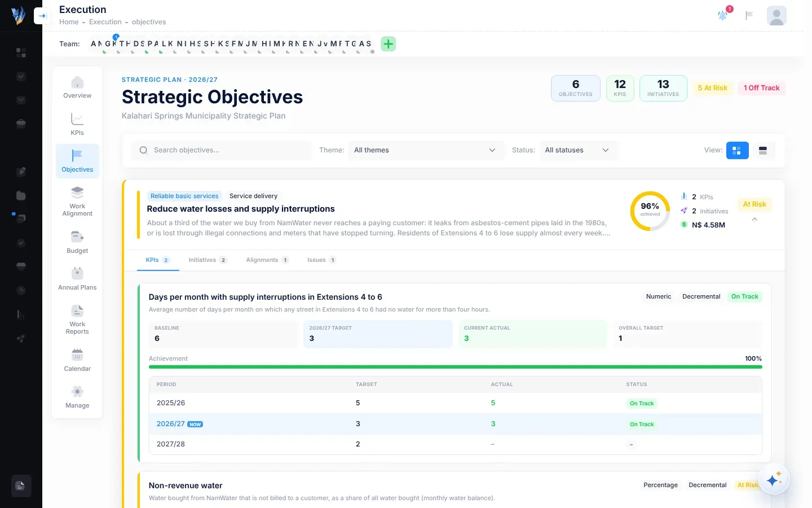Click the 96% achieved progress ring
812x508 pixels.
[x=650, y=211]
